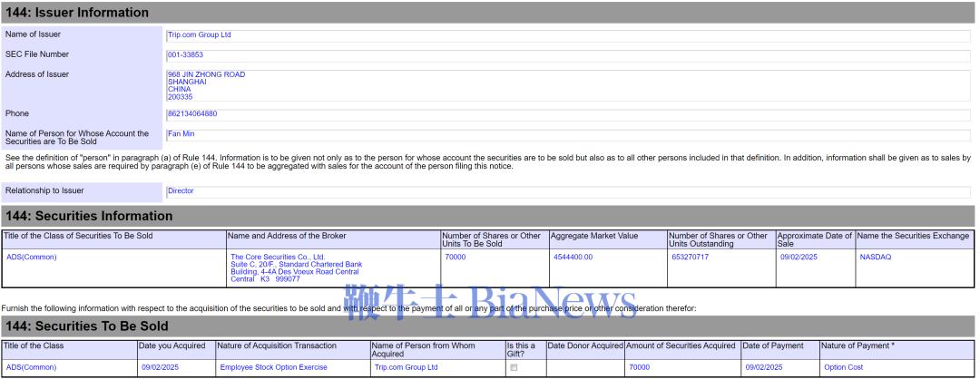This screenshot has height=379, width=980.
Task: Click the Number of Shares To Be Sold value
Action: [x=456, y=258]
